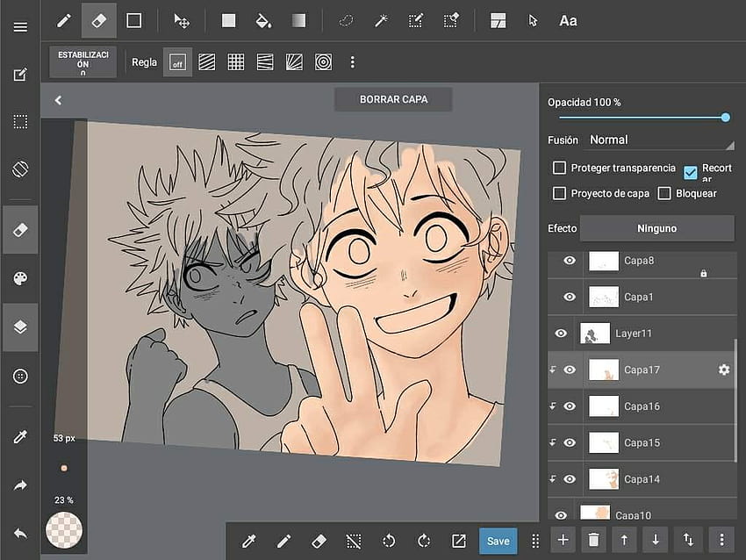The height and width of the screenshot is (560, 746).
Task: Add a new layer with plus icon
Action: tap(563, 540)
